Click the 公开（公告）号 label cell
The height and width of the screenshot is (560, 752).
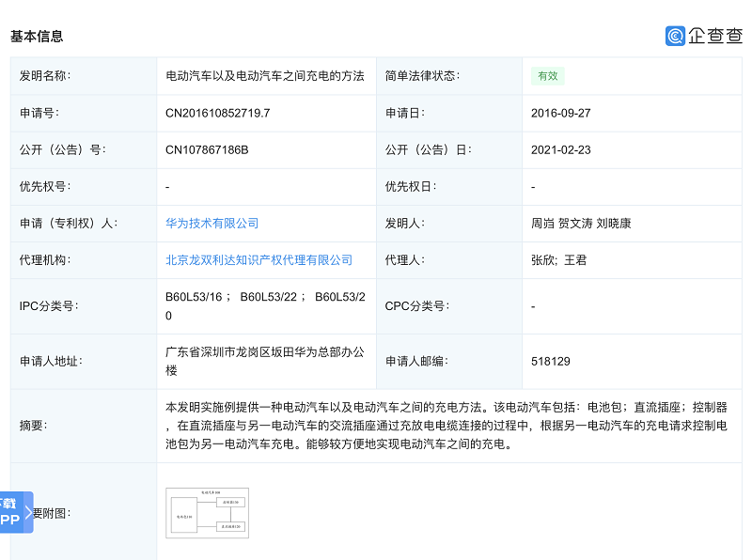pyautogui.click(x=84, y=150)
